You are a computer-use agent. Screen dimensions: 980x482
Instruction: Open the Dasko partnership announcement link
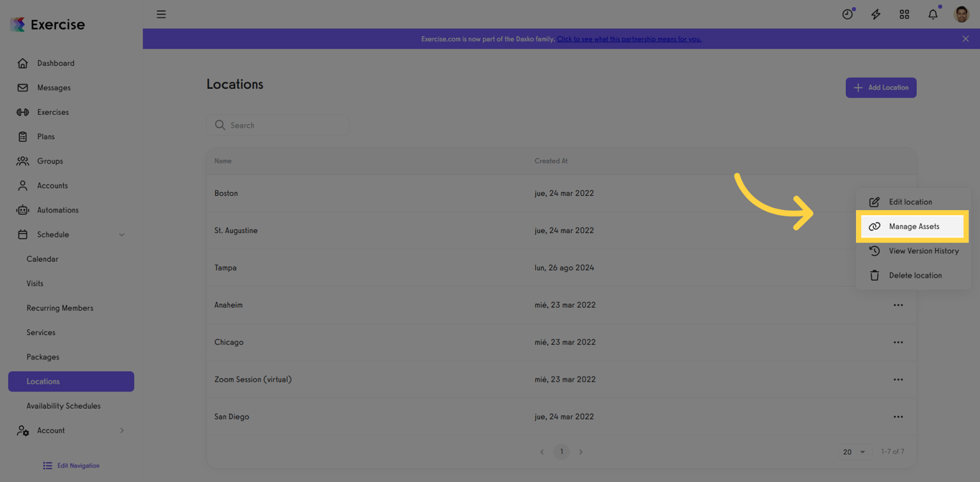click(629, 39)
